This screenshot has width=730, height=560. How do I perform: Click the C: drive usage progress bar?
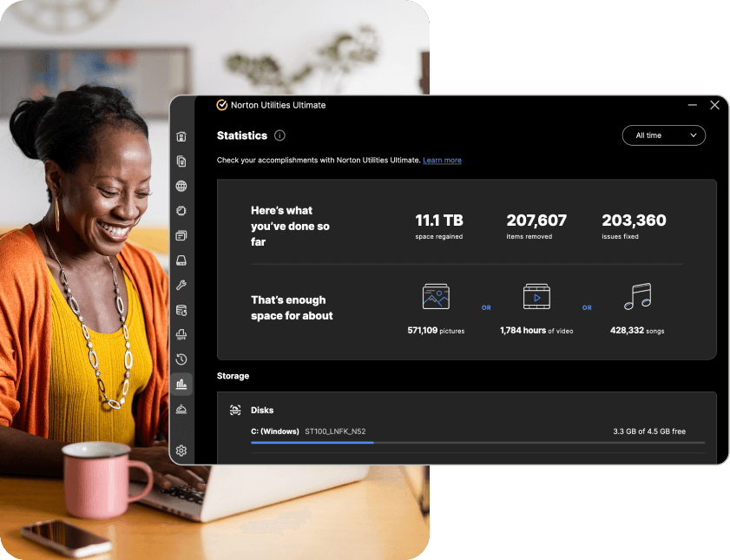tap(477, 442)
